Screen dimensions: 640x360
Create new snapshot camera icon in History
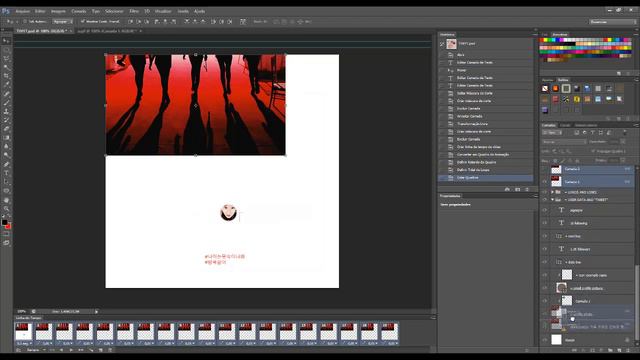[x=517, y=189]
